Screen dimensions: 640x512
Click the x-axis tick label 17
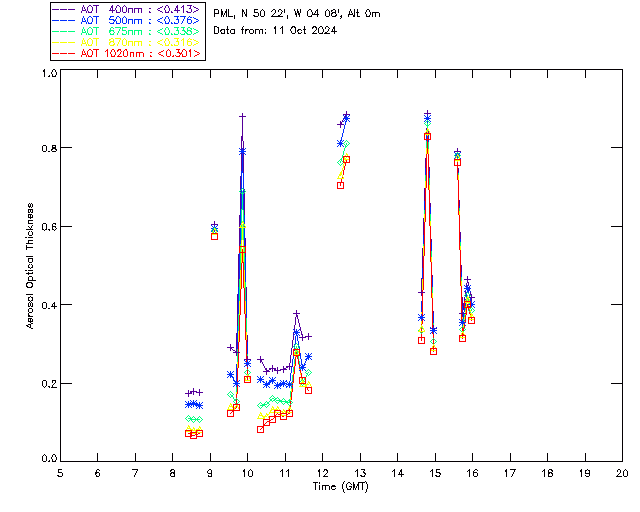(510, 473)
